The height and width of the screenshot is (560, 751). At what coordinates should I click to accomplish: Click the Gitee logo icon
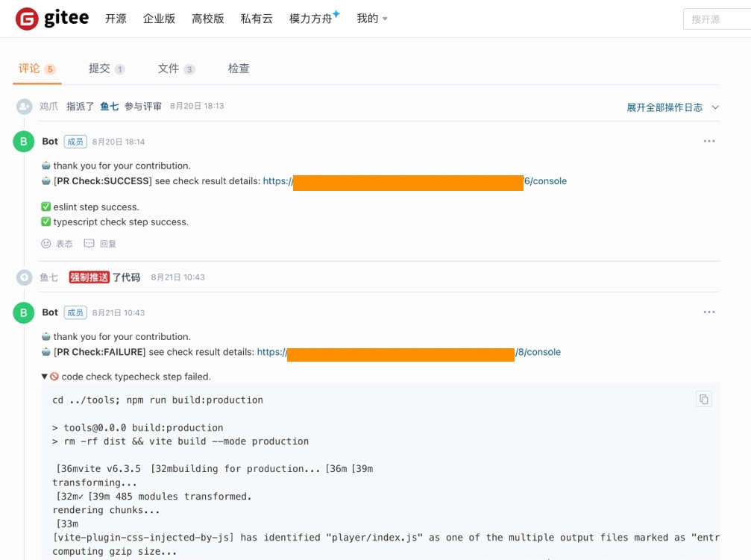27,19
